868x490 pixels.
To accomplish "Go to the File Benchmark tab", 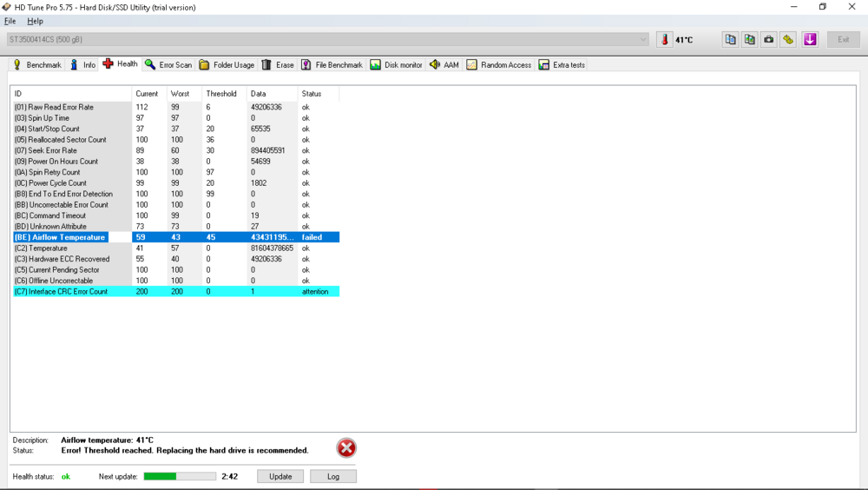I will 332,65.
